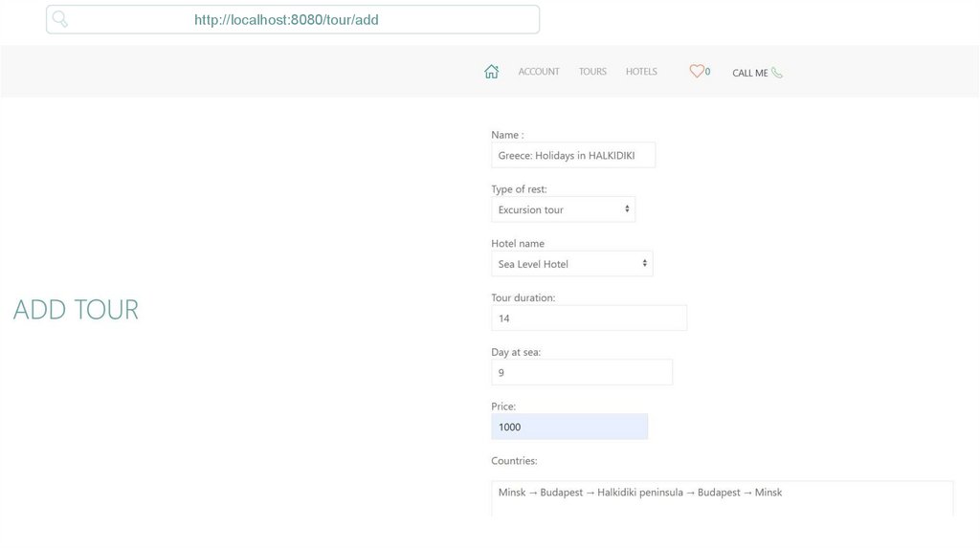The height and width of the screenshot is (549, 980).
Task: Click the Price input showing 1000
Action: coord(569,428)
